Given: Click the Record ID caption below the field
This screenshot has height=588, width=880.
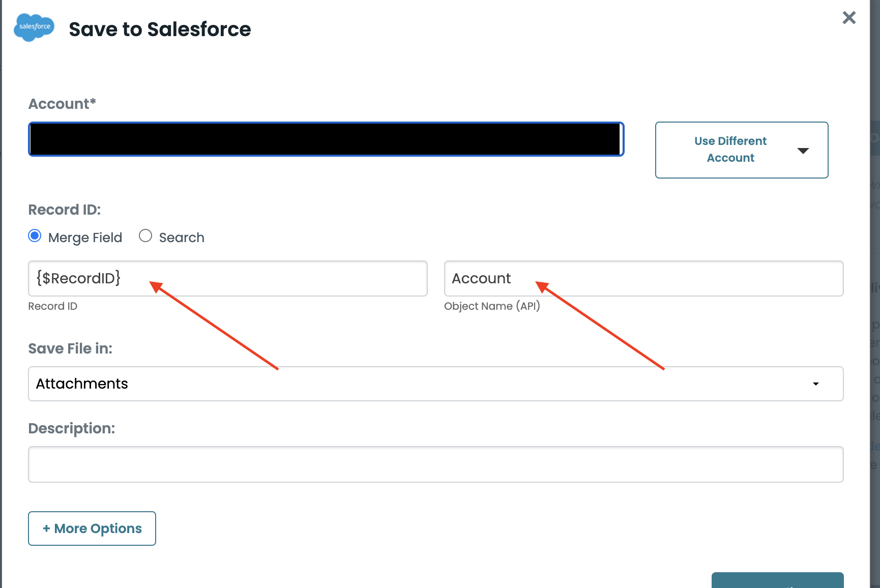Looking at the screenshot, I should point(53,306).
